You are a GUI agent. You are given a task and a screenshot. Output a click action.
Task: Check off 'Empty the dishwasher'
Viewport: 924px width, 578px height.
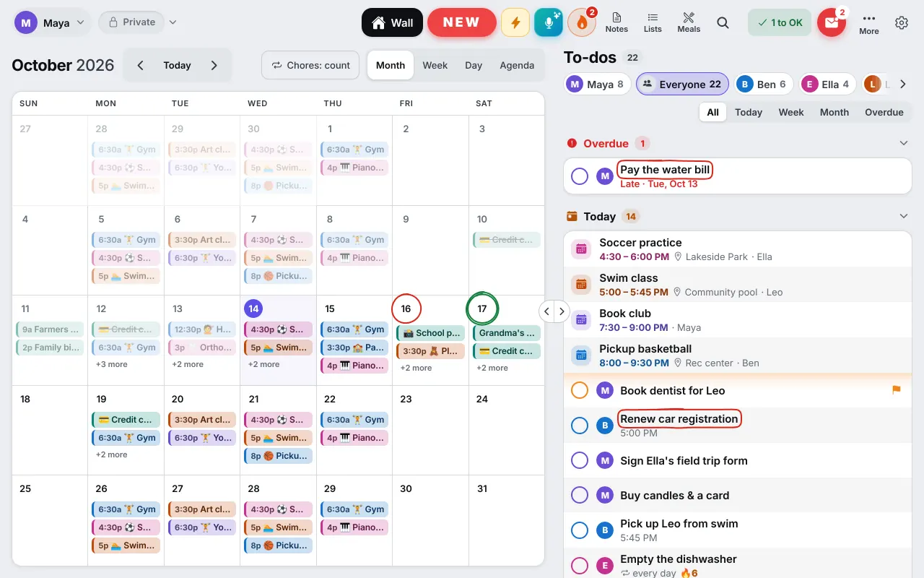pyautogui.click(x=580, y=566)
